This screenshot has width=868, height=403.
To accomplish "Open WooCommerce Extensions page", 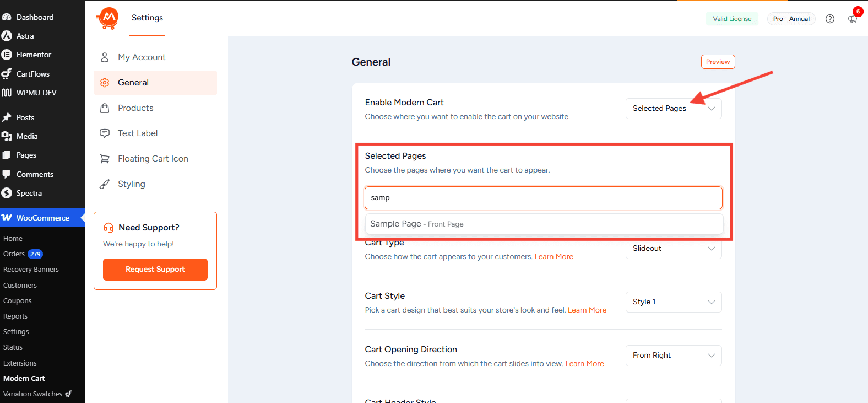I will (20, 363).
